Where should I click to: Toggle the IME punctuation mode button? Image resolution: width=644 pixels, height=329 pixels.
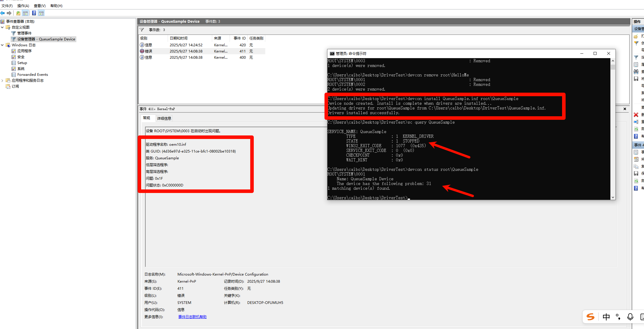point(618,317)
